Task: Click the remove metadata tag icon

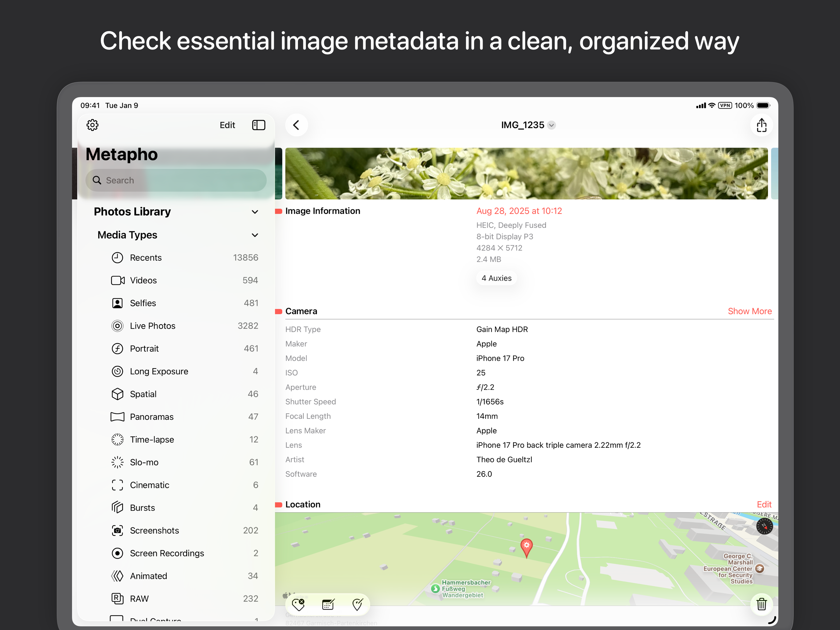Action: click(x=298, y=604)
